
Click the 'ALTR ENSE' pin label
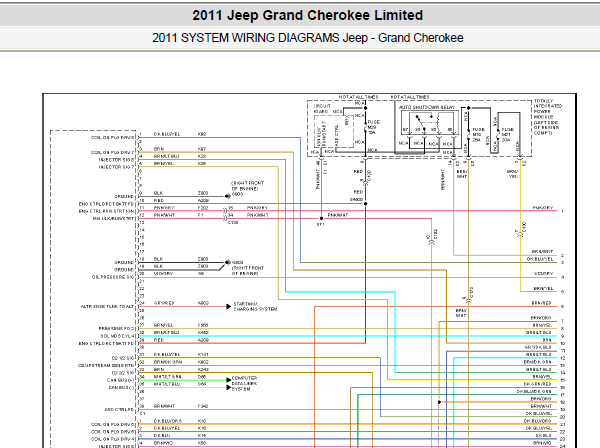pyautogui.click(x=108, y=306)
